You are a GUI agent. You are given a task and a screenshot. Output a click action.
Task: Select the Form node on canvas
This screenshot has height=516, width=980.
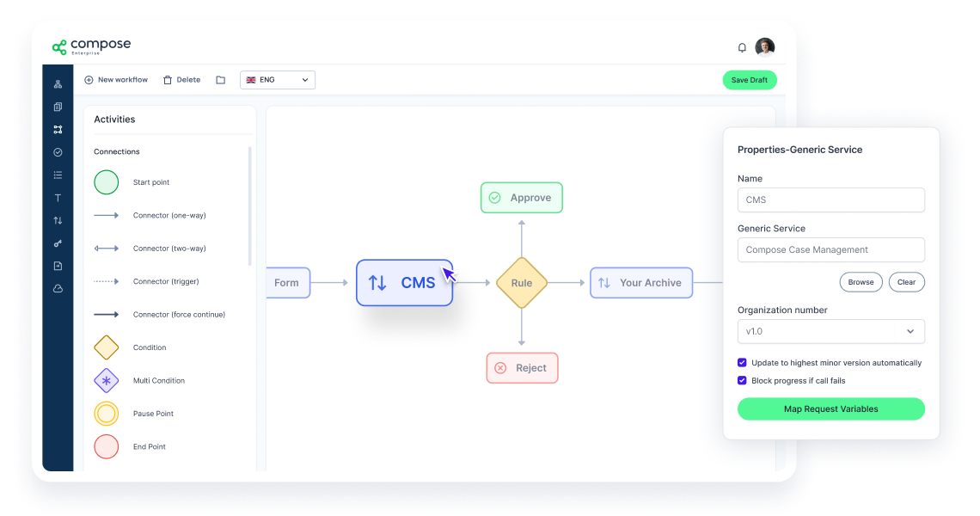287,283
